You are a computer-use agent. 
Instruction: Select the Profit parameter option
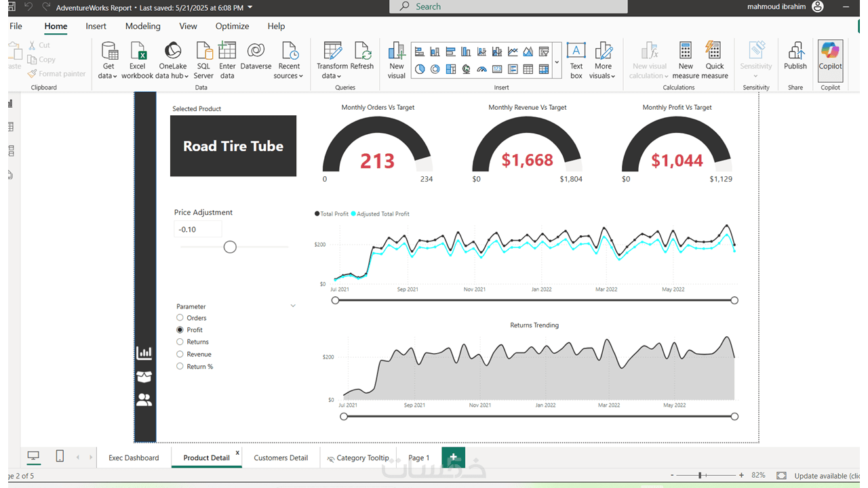180,329
